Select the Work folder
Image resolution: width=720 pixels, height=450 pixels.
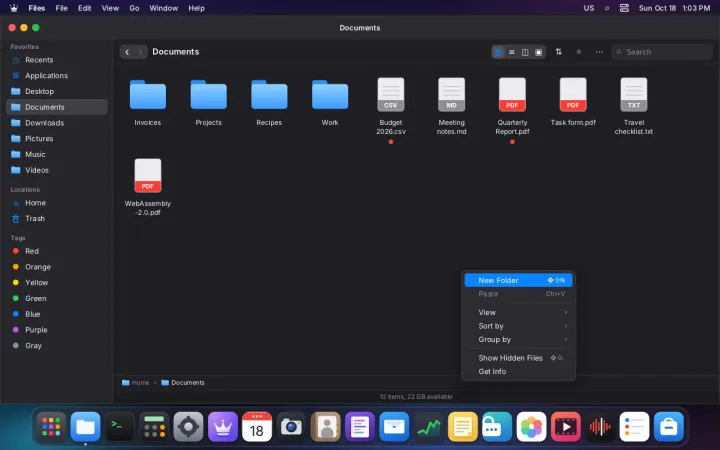[x=330, y=102]
